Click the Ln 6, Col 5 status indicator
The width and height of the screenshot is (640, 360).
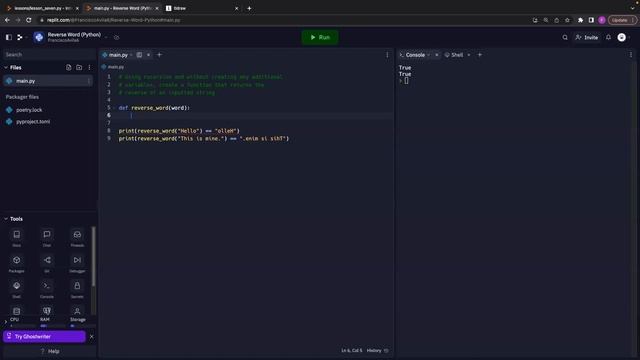tap(351, 350)
